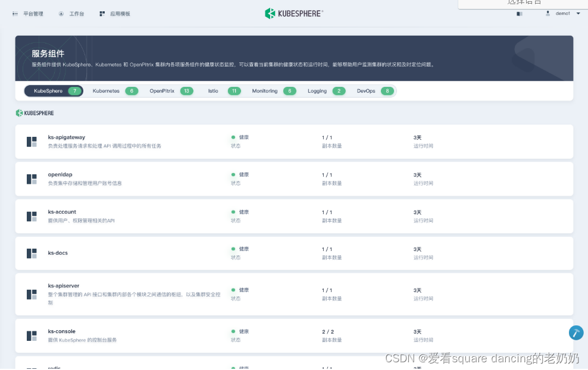Click the 3天 uptime of ks-account
The image size is (588, 370).
click(x=417, y=212)
